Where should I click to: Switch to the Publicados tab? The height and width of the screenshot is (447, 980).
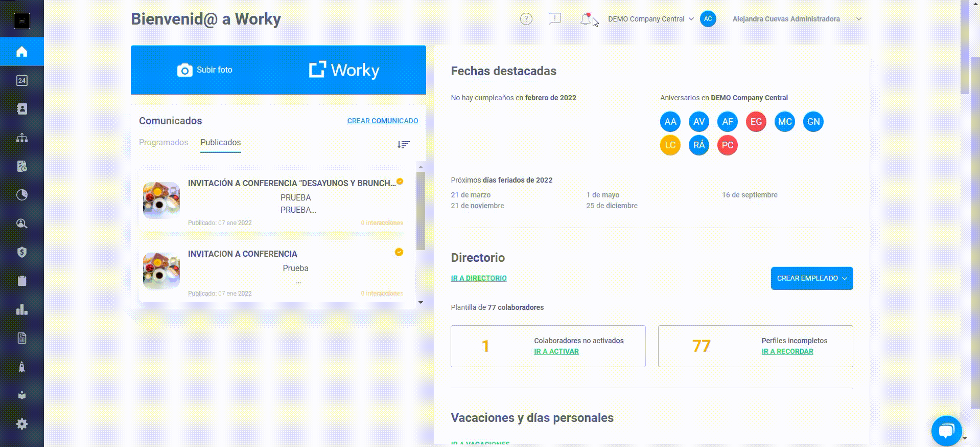220,142
